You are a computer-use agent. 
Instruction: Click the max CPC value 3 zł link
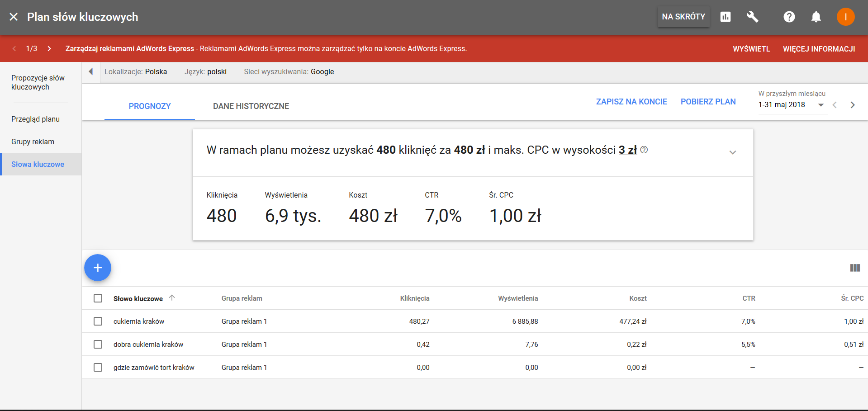628,150
